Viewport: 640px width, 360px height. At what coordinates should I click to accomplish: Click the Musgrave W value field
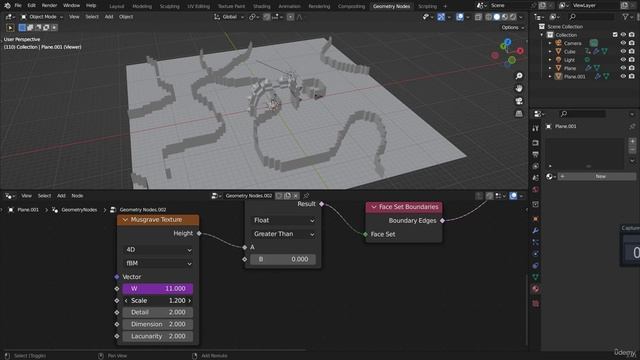point(158,289)
